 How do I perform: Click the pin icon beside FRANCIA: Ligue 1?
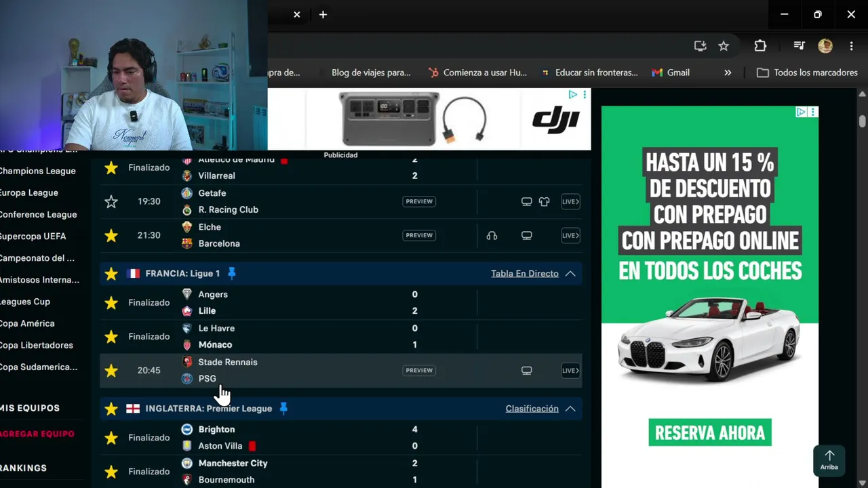click(x=231, y=273)
